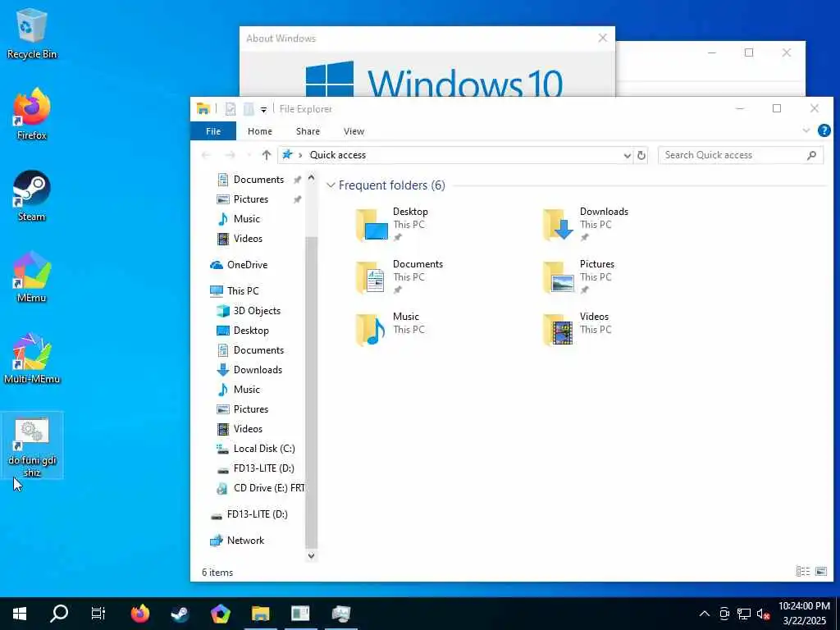Image resolution: width=840 pixels, height=630 pixels.
Task: Collapse the Frequent folders group
Action: 331,185
